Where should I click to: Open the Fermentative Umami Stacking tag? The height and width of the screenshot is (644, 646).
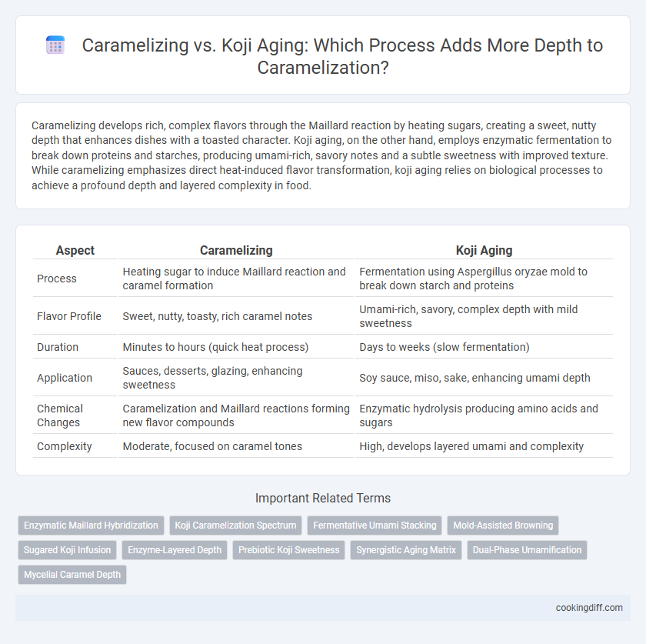click(375, 526)
